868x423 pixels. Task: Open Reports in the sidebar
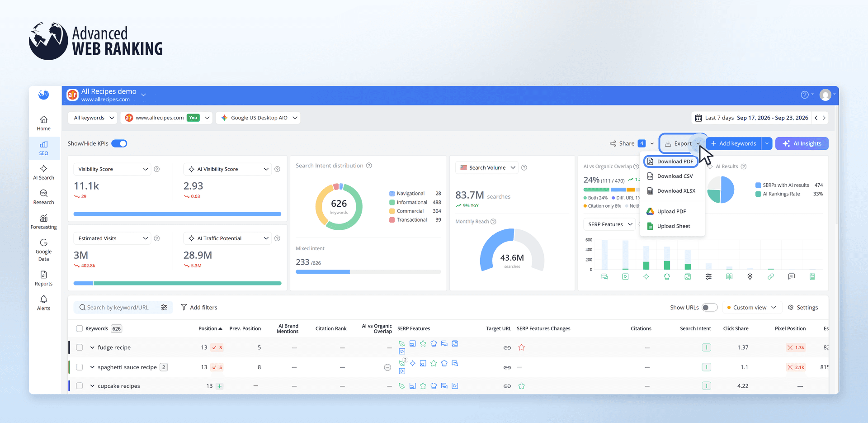click(43, 278)
